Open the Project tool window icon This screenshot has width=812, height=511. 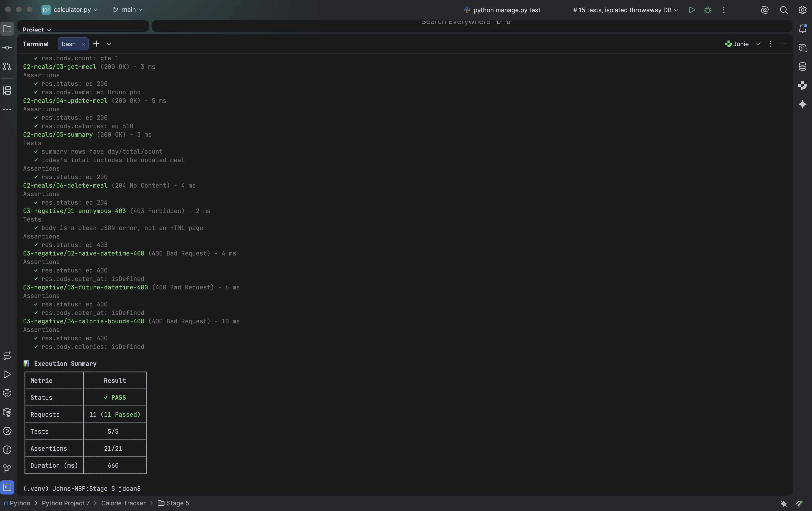coord(7,29)
